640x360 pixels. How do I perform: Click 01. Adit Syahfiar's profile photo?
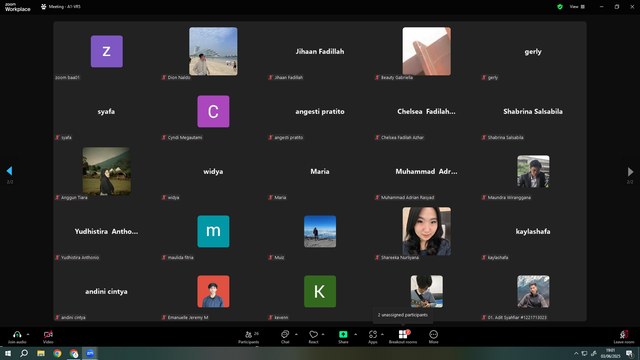coord(533,291)
